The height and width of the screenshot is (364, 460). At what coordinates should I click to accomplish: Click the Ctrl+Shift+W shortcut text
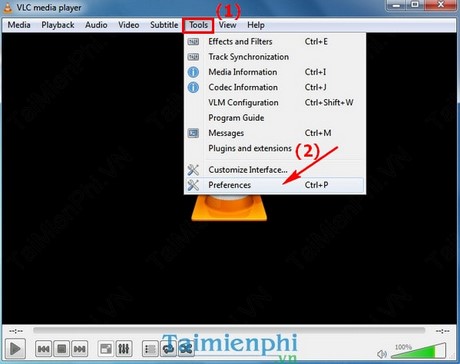[x=329, y=103]
